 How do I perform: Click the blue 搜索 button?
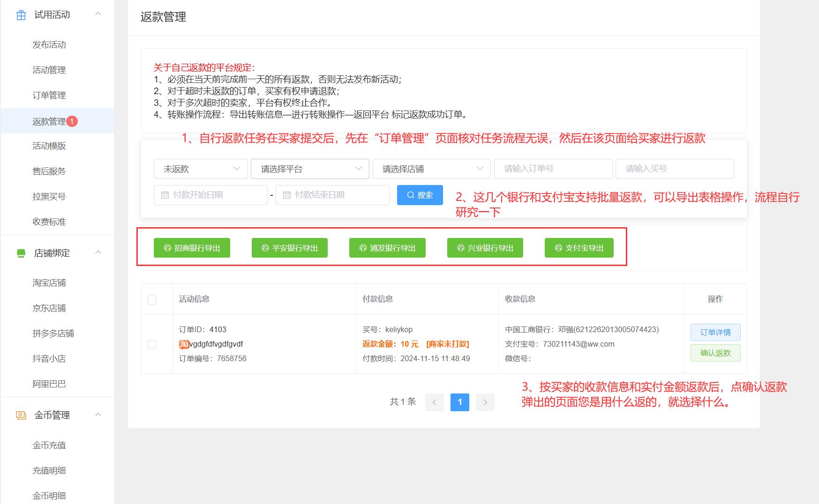click(x=420, y=195)
